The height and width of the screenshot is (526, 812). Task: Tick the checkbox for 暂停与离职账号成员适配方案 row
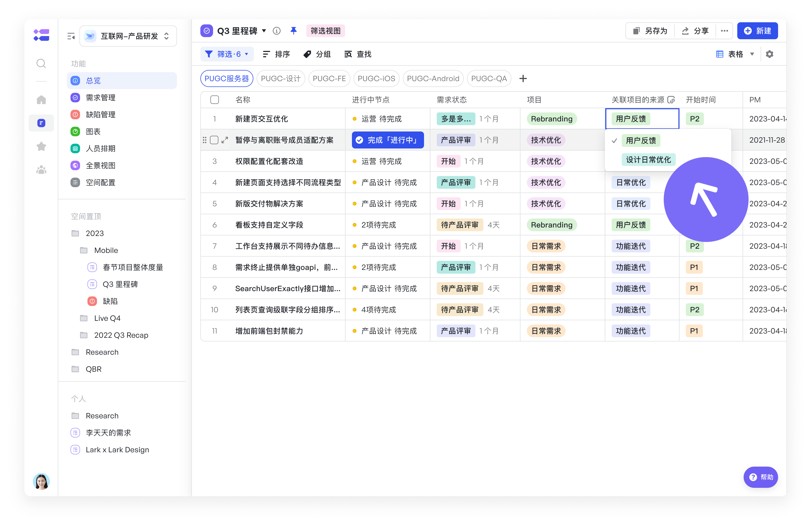pyautogui.click(x=214, y=140)
